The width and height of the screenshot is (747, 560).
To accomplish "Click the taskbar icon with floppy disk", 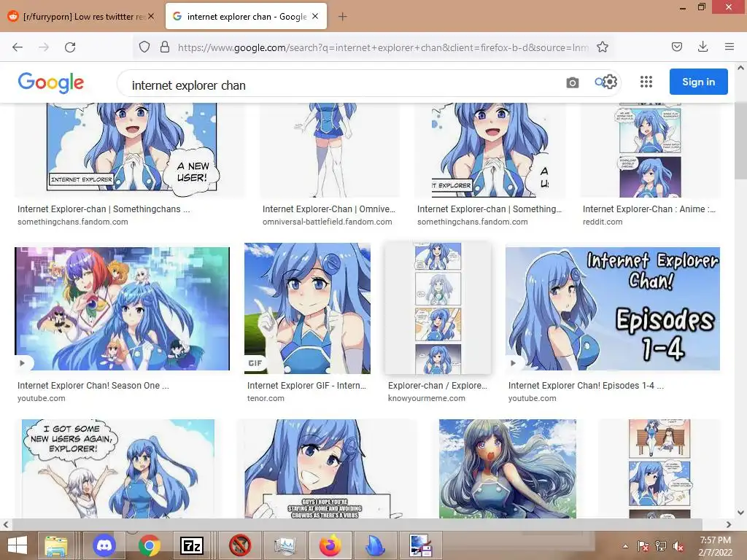I will coord(421,545).
